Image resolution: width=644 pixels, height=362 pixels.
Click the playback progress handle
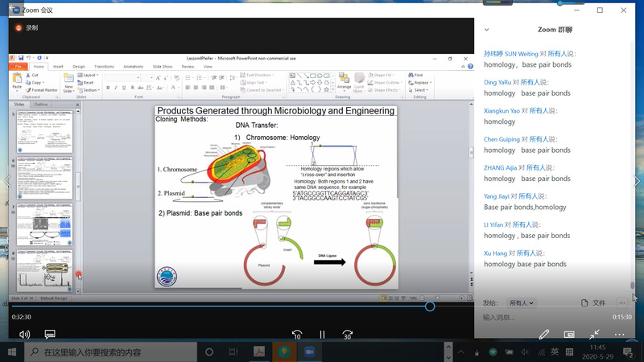430,306
